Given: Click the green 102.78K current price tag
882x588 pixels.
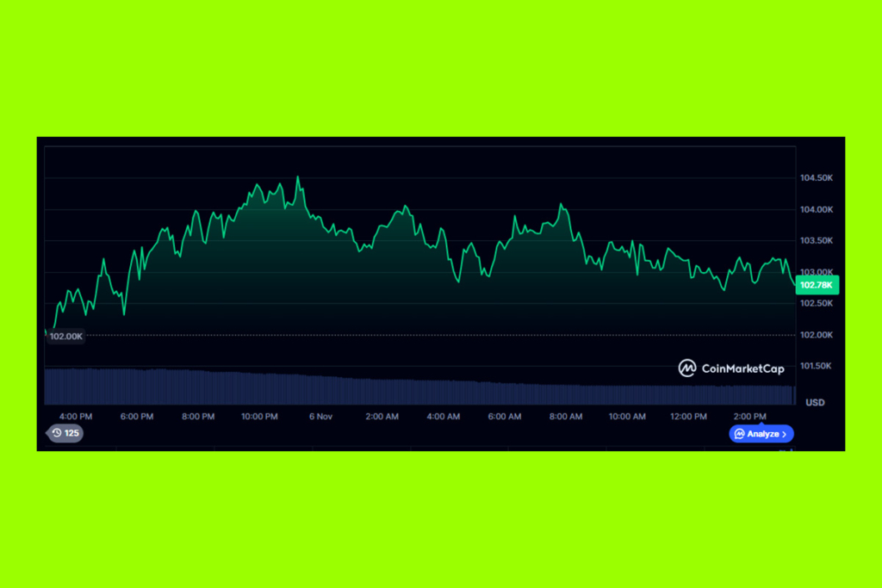Looking at the screenshot, I should pyautogui.click(x=816, y=285).
